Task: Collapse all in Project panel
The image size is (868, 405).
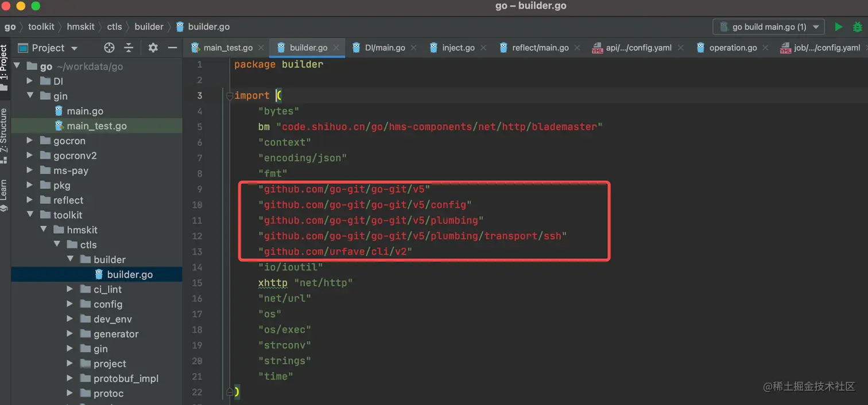Action: click(x=129, y=48)
